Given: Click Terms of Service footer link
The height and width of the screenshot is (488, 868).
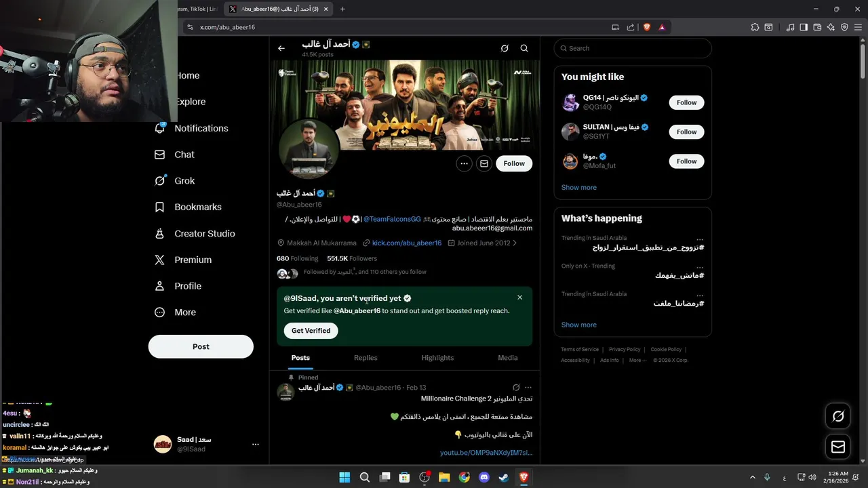Looking at the screenshot, I should (580, 350).
